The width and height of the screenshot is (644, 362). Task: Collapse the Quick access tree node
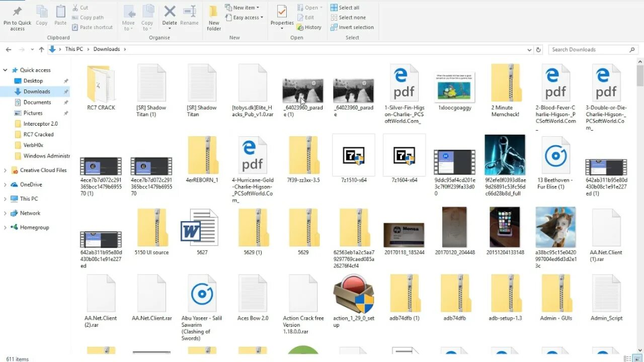pos(6,70)
